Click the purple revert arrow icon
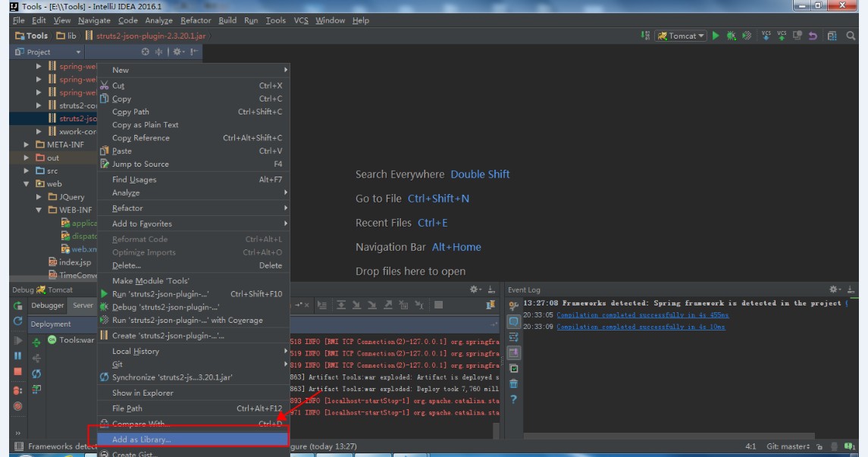This screenshot has height=457, width=868. point(813,36)
